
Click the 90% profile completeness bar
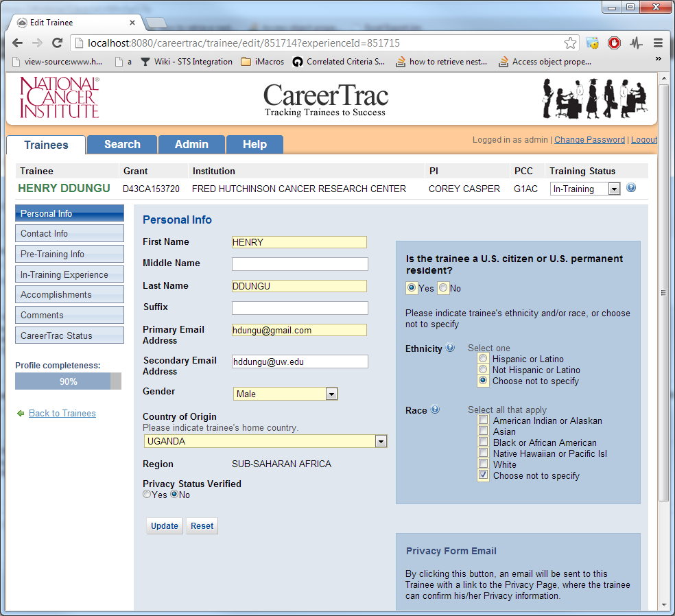pyautogui.click(x=68, y=381)
